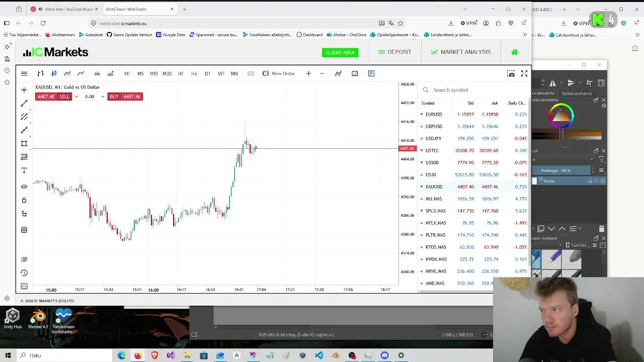Select the crosshair cursor tool
Screen dimensions: 644x362
(24, 90)
